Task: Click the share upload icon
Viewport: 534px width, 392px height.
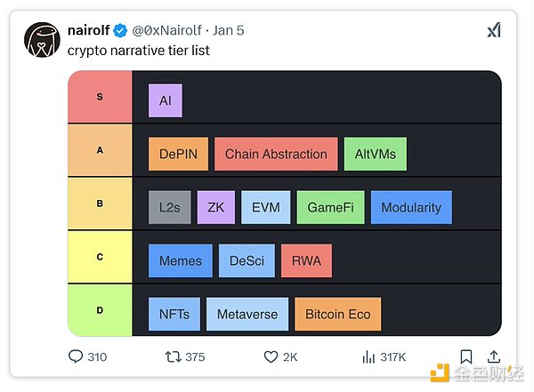Action: 495,356
